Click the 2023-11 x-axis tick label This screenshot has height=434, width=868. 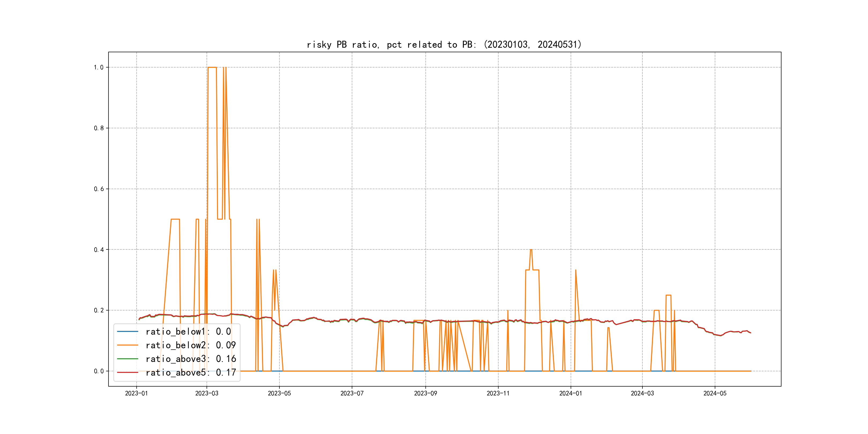498,393
